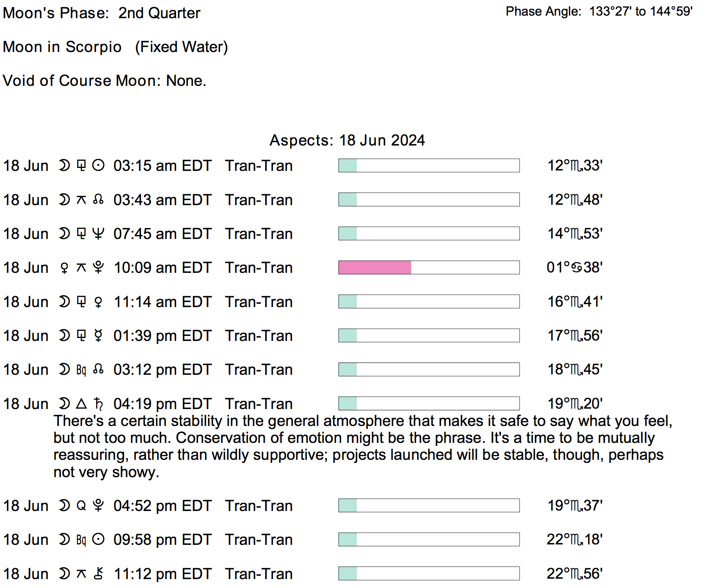Click the 'Void of Course Moon: None.' line
This screenshot has width=707, height=588.
point(105,81)
